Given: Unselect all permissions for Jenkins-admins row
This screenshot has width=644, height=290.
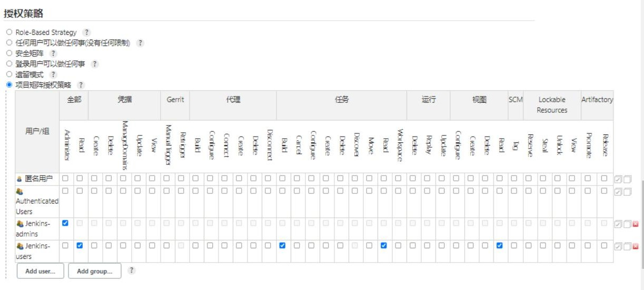Looking at the screenshot, I should [x=627, y=224].
